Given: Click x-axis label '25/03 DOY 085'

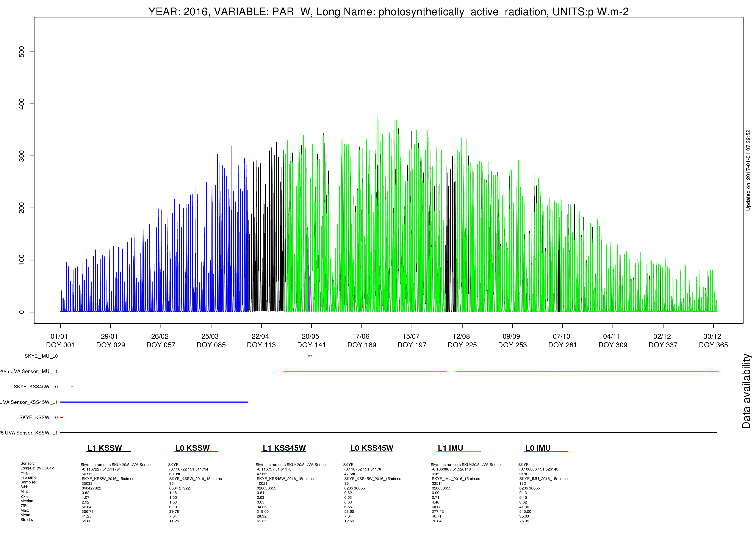Looking at the screenshot, I should [211, 341].
